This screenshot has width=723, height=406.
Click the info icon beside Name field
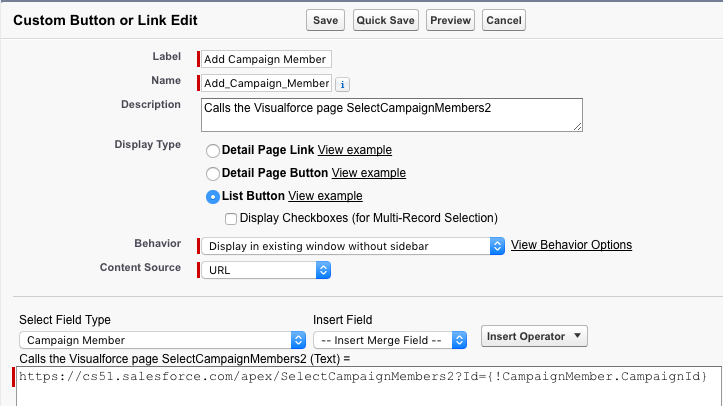(x=342, y=84)
